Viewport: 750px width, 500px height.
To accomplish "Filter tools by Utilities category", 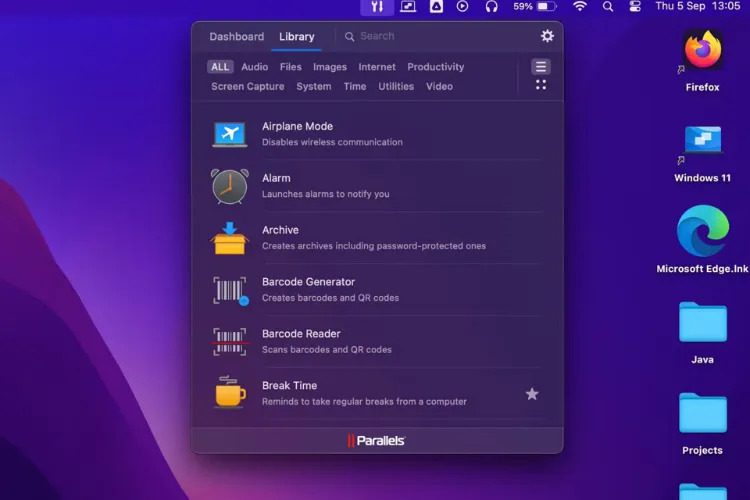I will click(396, 87).
